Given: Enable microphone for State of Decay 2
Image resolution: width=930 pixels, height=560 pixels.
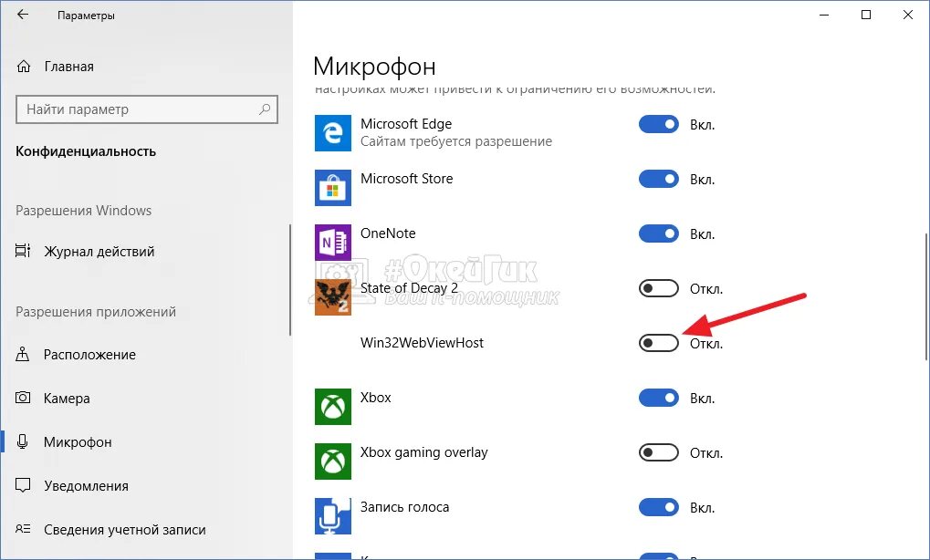Looking at the screenshot, I should tap(658, 288).
